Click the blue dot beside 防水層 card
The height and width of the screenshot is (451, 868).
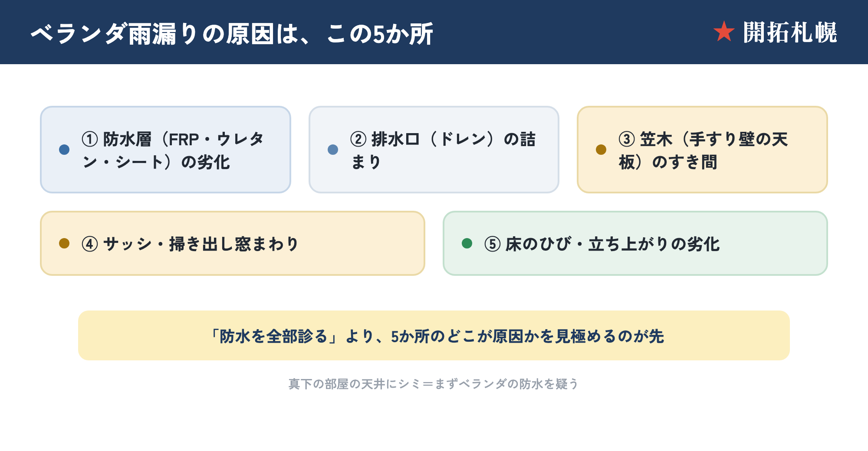pos(64,150)
